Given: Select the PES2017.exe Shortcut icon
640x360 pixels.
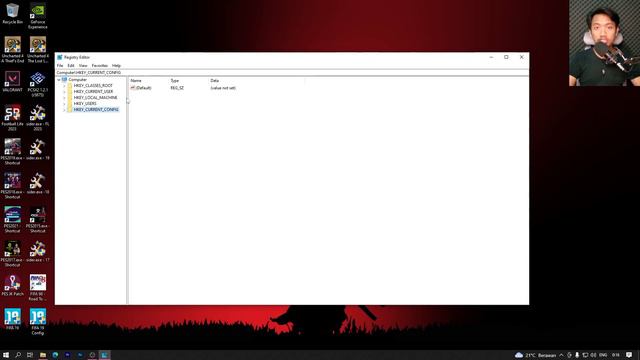Looking at the screenshot, I should pyautogui.click(x=13, y=253).
